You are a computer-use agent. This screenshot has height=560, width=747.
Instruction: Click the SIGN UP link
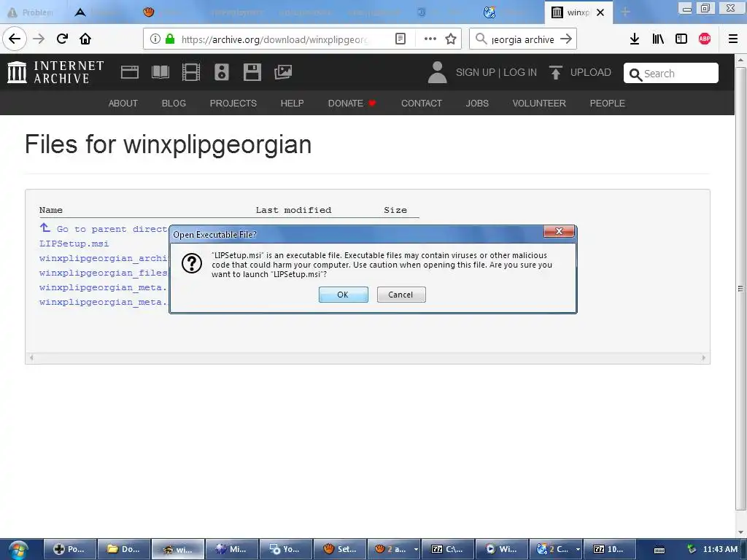(476, 72)
